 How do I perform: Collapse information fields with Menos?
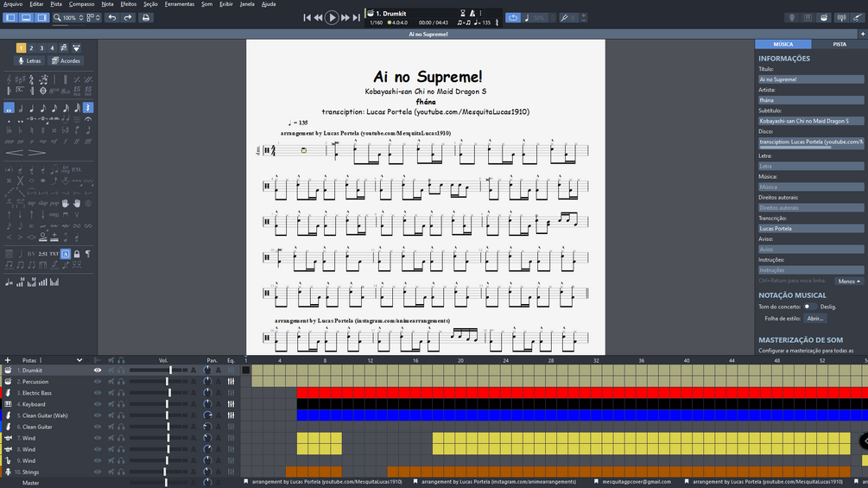coord(849,281)
